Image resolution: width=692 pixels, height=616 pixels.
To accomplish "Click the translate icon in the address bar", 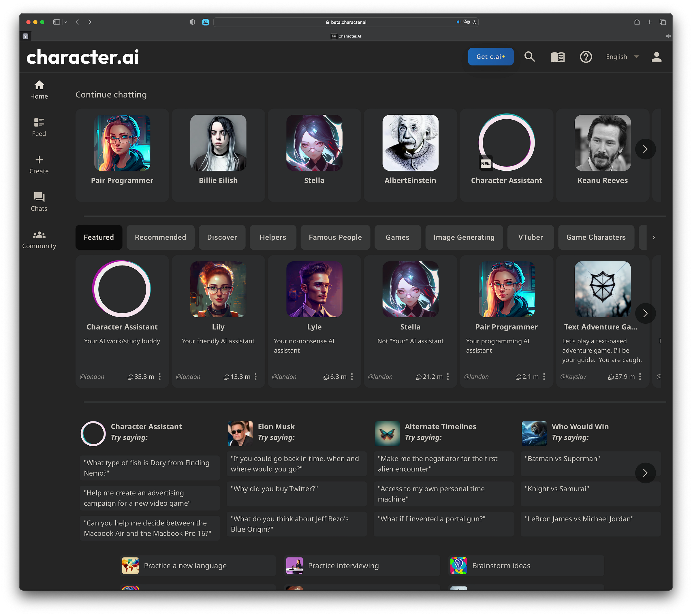I will click(467, 22).
